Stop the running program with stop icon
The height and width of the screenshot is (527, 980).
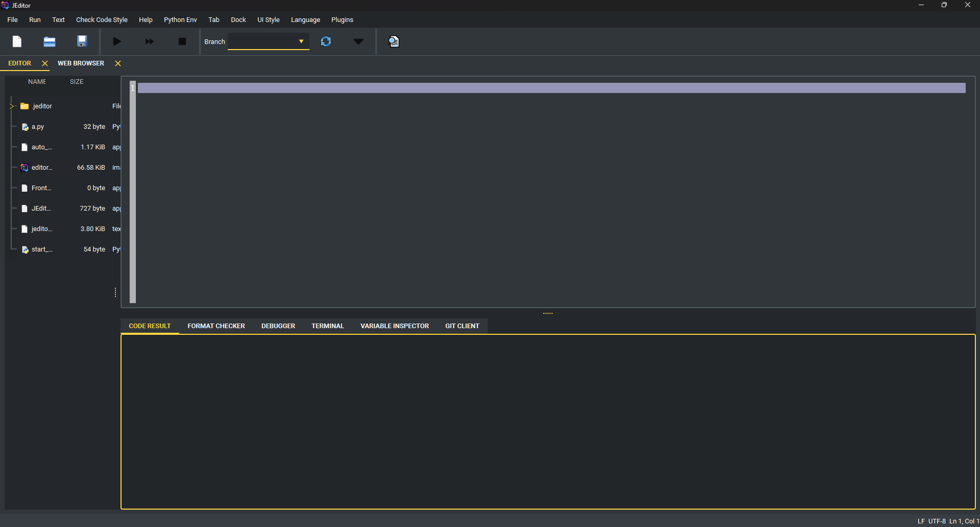coord(182,41)
